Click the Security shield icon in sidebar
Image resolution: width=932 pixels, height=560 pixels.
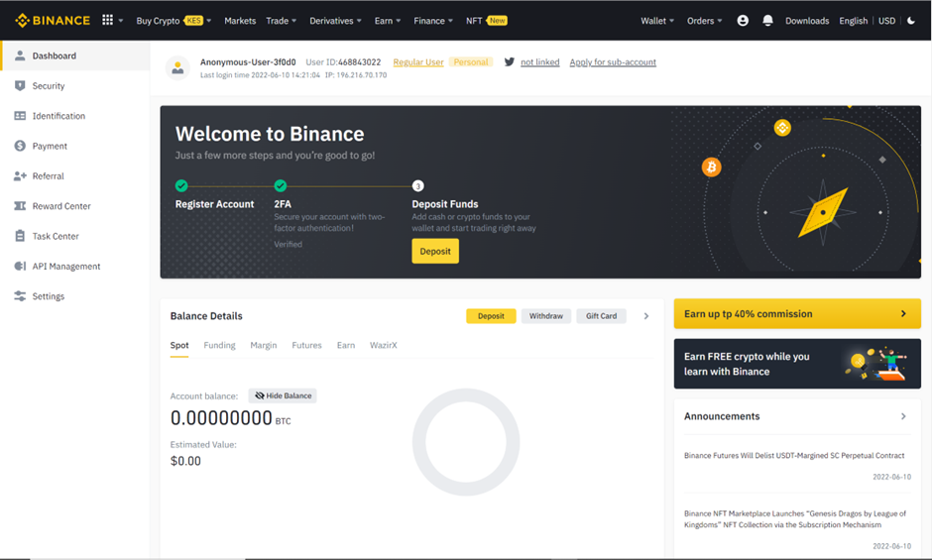[20, 86]
